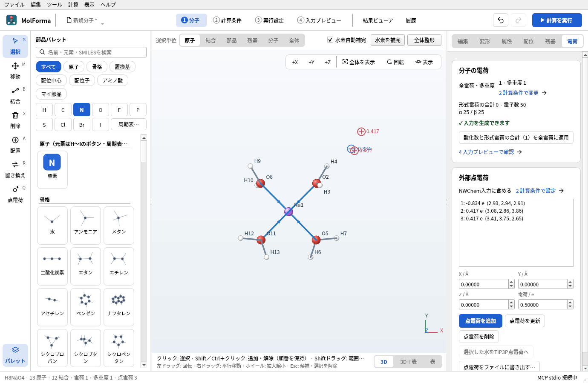
Task: Follow the 4 入力プレビューで確認 link
Action: 490,152
